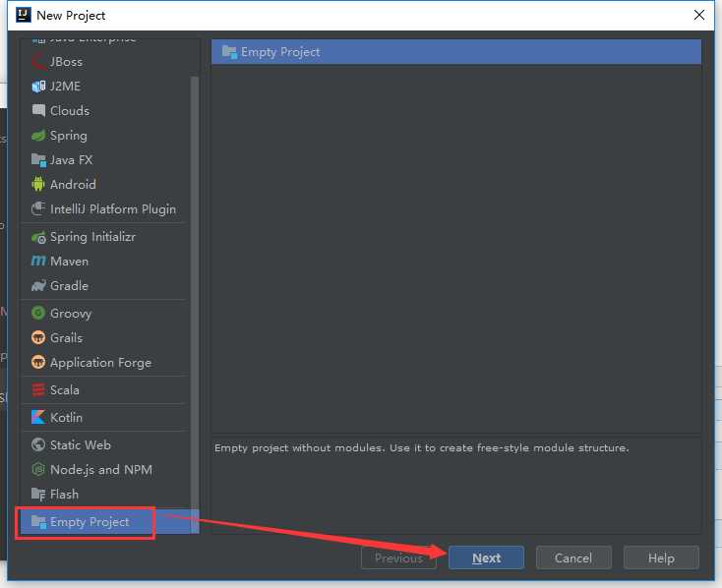Viewport: 722px width, 588px height.
Task: Pick the Static Web globe icon
Action: (38, 444)
